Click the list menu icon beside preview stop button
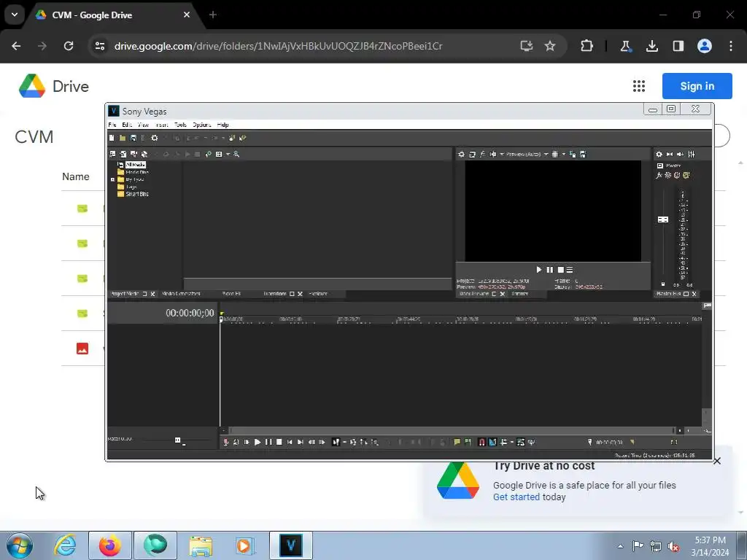Image resolution: width=747 pixels, height=560 pixels. click(570, 270)
